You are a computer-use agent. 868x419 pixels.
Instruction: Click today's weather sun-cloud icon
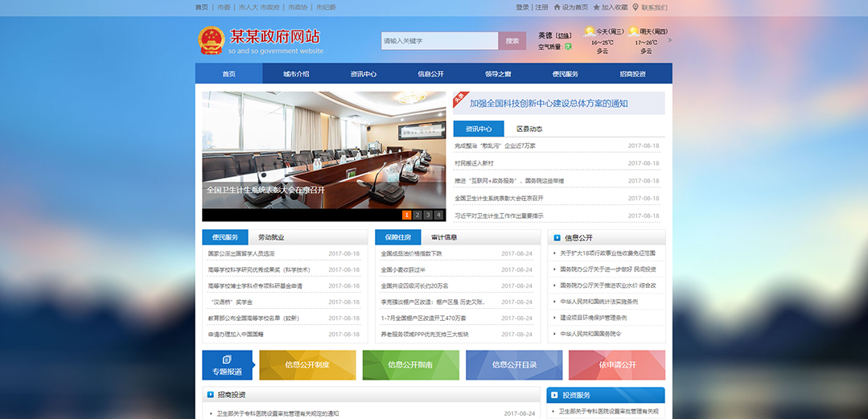pyautogui.click(x=589, y=32)
